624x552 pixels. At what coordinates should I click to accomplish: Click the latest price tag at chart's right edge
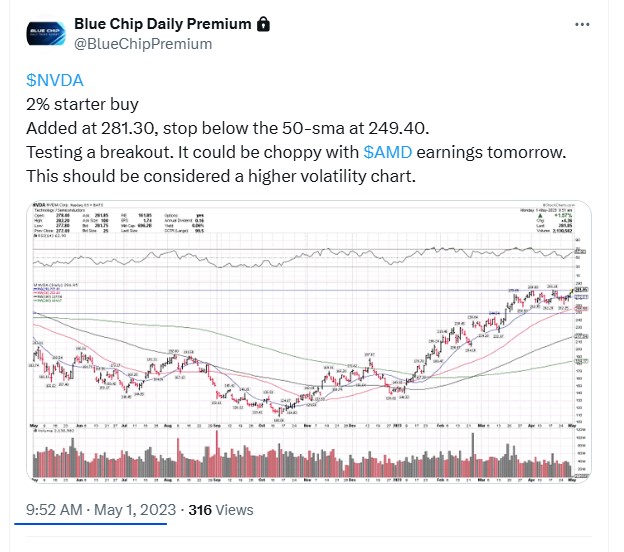pos(581,290)
